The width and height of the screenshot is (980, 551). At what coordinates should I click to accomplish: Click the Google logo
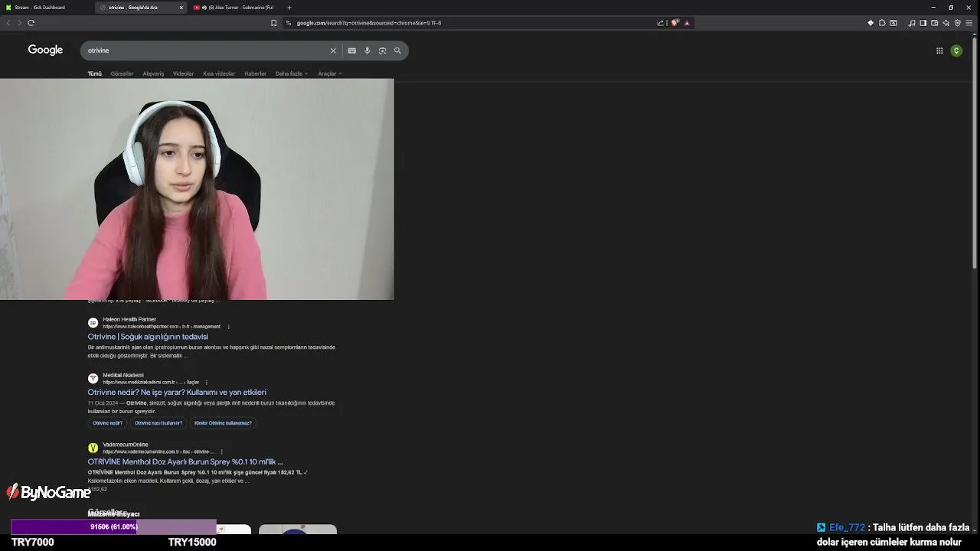tap(45, 50)
